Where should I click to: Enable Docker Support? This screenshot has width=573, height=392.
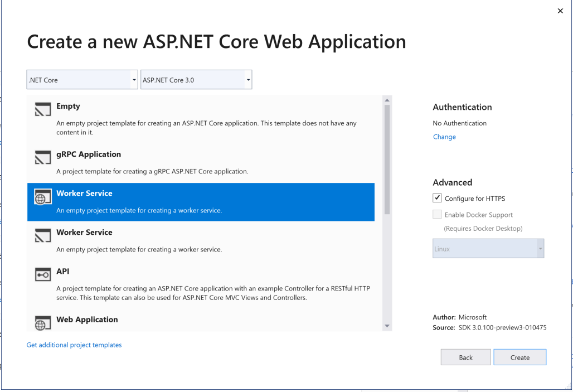(x=437, y=214)
